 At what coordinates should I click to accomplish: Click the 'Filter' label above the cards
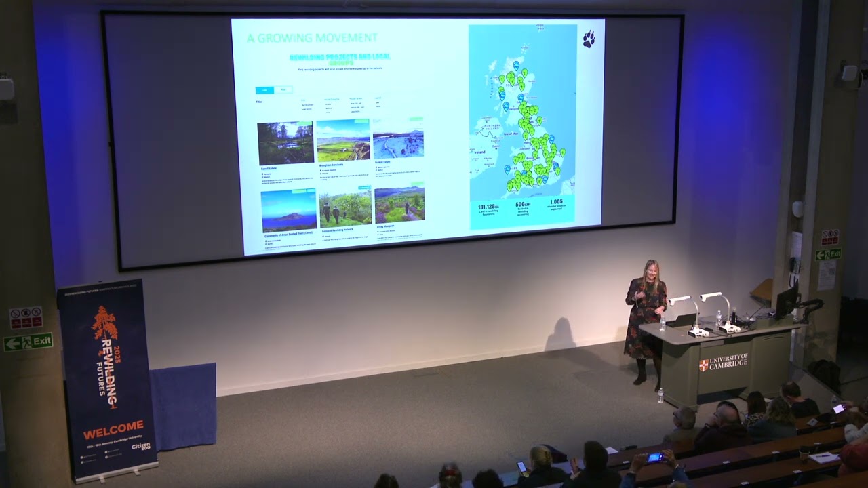pos(259,102)
